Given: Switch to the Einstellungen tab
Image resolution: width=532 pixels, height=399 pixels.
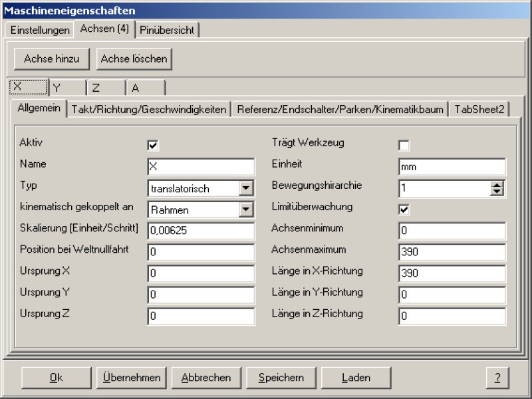Looking at the screenshot, I should pyautogui.click(x=40, y=30).
